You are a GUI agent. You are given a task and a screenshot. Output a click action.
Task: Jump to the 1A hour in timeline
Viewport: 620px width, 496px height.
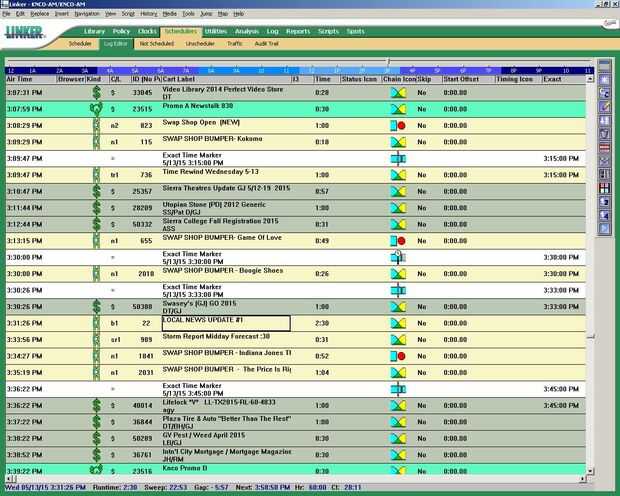pos(33,71)
